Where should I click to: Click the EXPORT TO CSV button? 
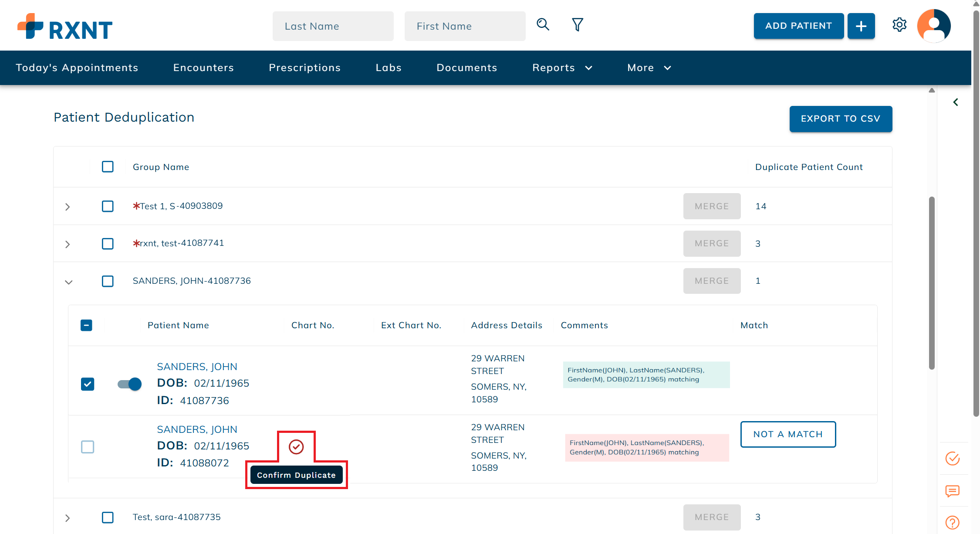[840, 119]
